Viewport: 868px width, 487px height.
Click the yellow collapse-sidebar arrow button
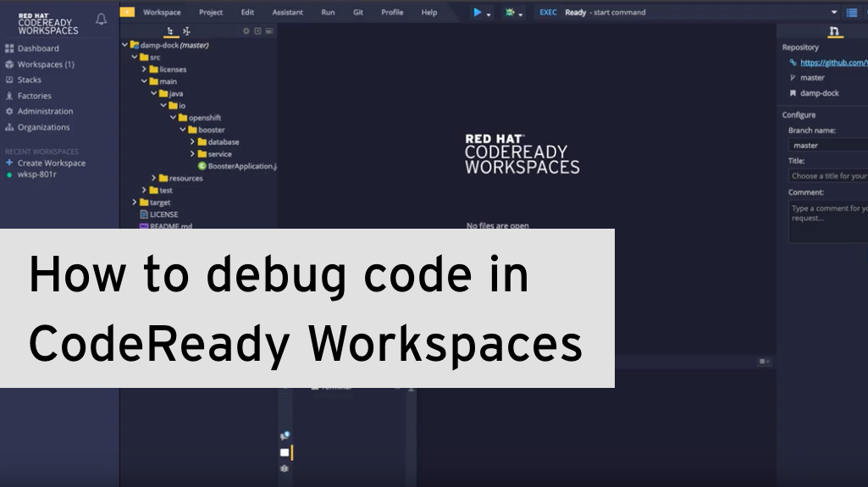[127, 12]
